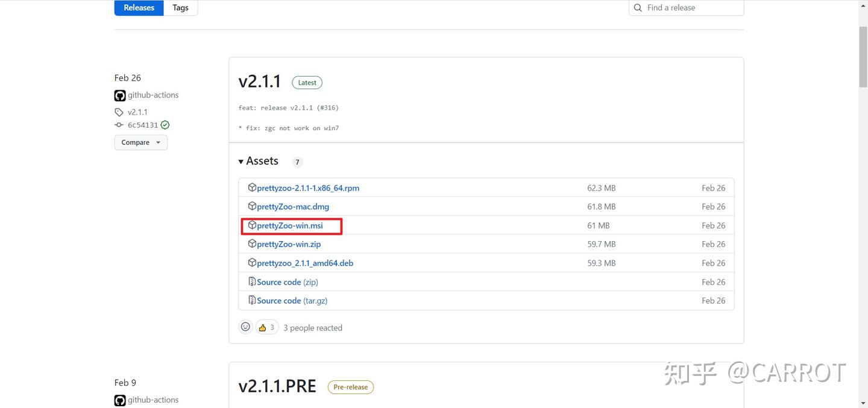Open github-actions profile under Feb 26
This screenshot has height=408, width=868.
click(x=153, y=95)
